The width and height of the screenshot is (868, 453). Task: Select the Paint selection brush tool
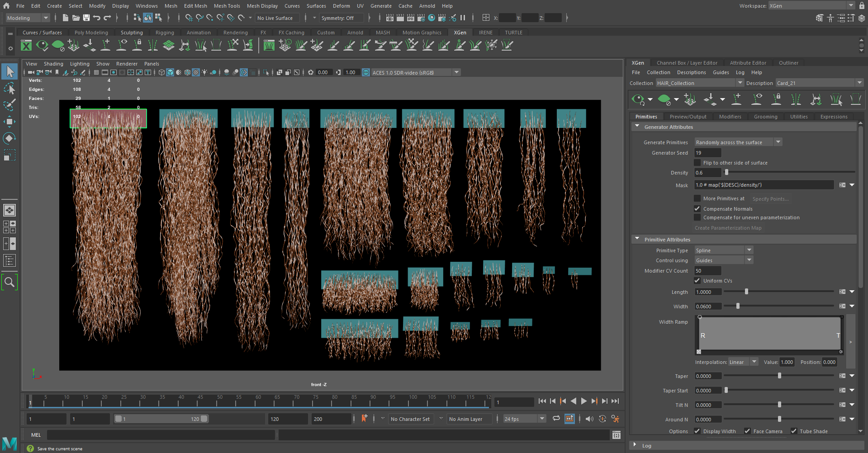click(9, 105)
